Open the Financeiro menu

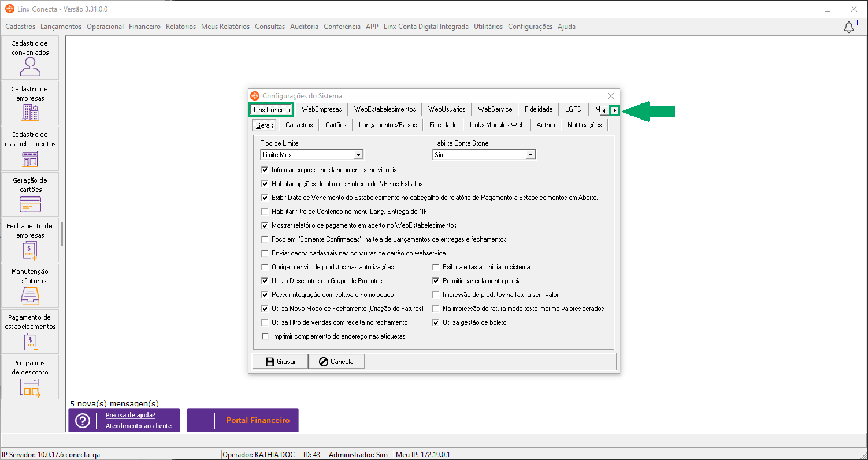145,27
